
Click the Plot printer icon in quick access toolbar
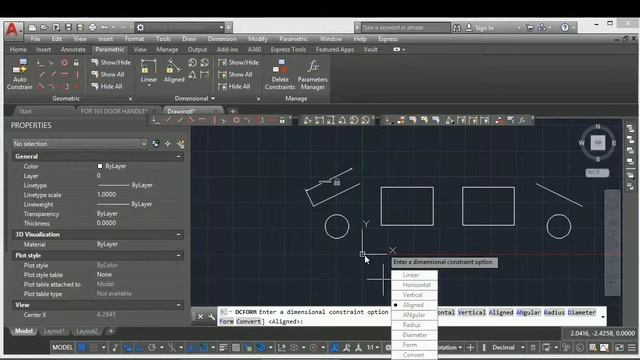coord(92,28)
